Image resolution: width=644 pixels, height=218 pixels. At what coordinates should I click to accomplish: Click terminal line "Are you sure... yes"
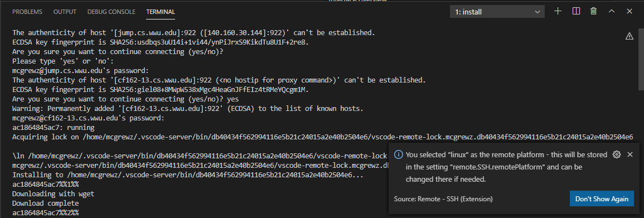tap(125, 99)
